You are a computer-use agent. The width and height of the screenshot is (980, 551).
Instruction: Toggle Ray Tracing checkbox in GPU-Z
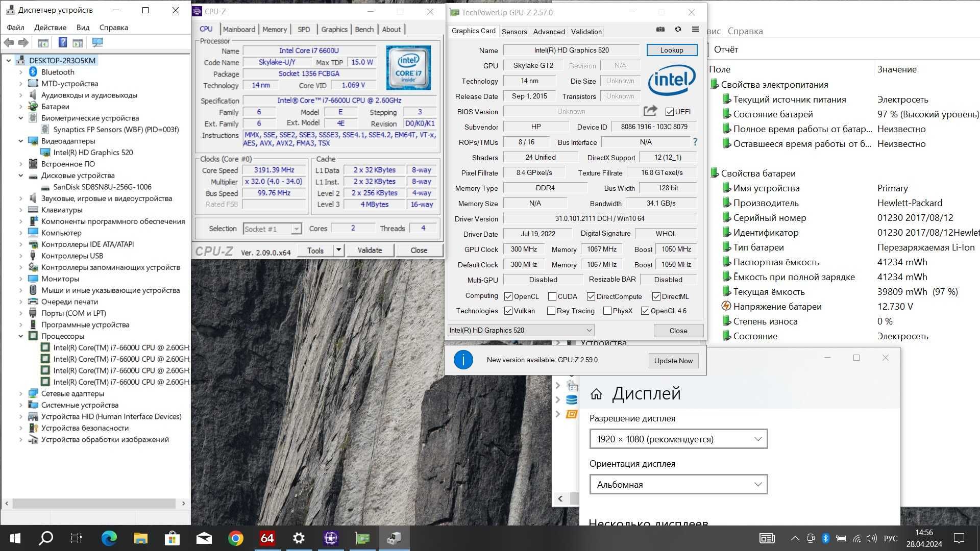(552, 311)
